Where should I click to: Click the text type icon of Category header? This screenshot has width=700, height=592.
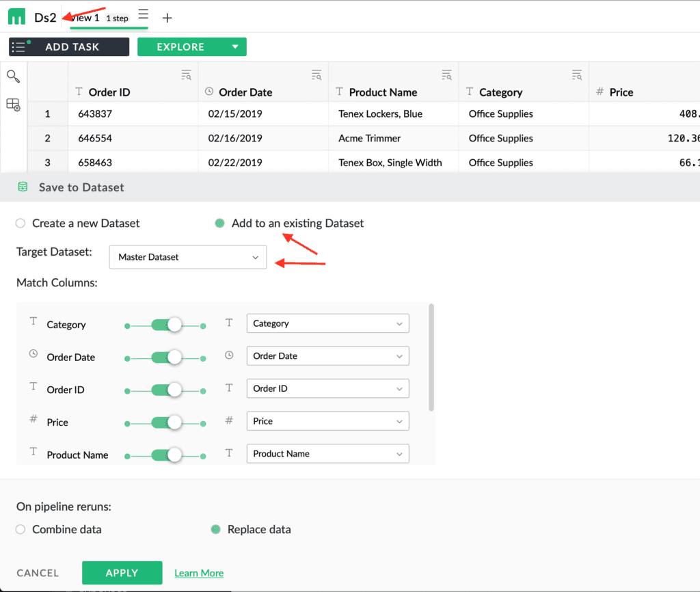click(470, 92)
